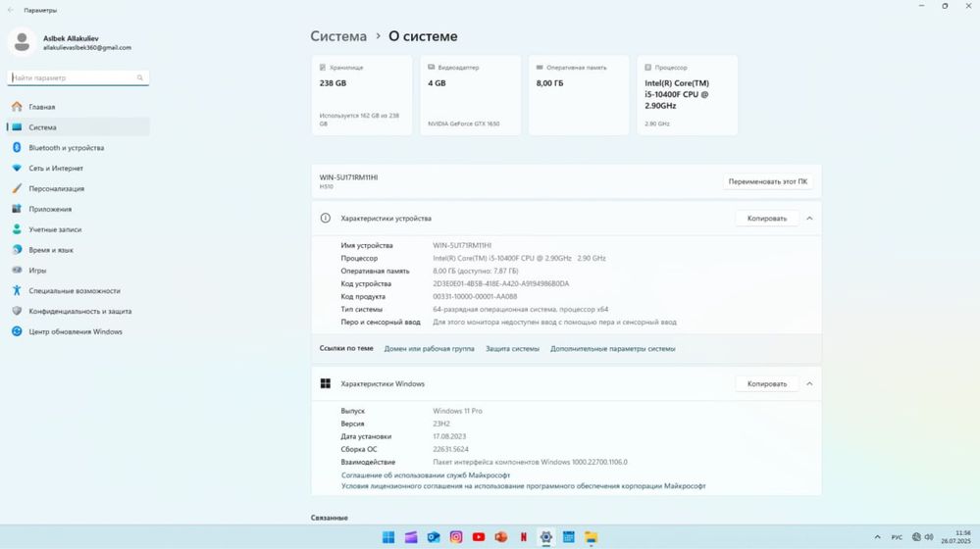The width and height of the screenshot is (980, 549).
Task: Open clock and date 11:56
Action: click(x=956, y=537)
